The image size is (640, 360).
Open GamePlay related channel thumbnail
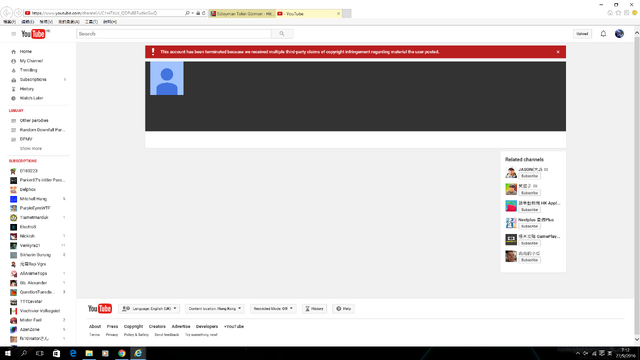511,239
